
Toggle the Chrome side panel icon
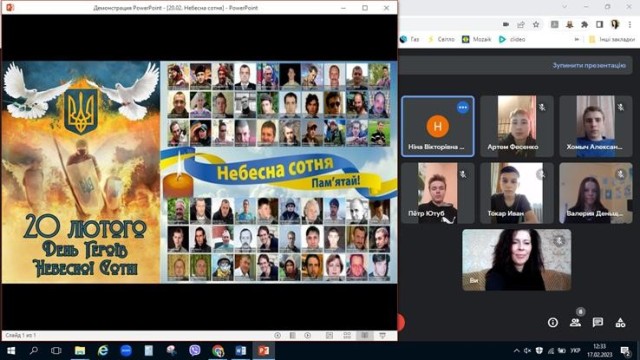click(x=599, y=24)
